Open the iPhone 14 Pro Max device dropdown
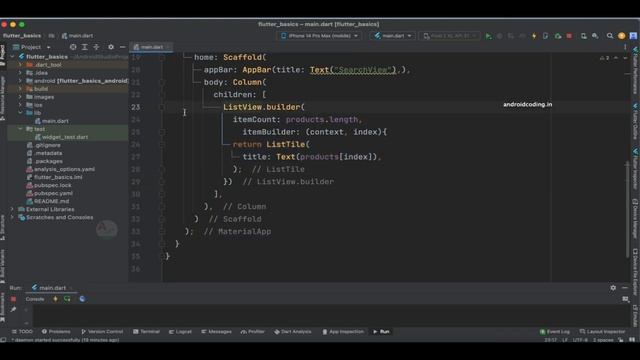640x360 pixels. [320, 36]
